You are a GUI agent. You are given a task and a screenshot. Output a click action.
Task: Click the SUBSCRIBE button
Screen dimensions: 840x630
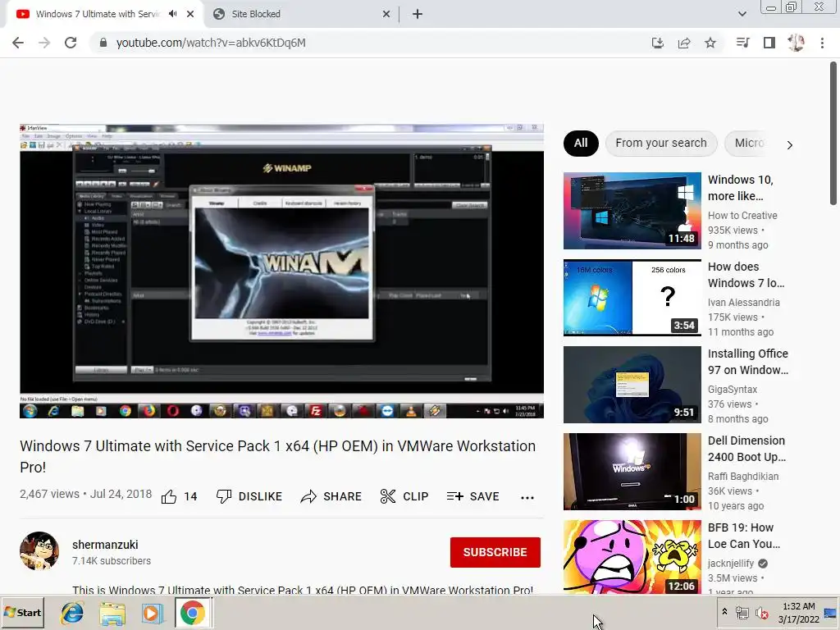(x=495, y=552)
